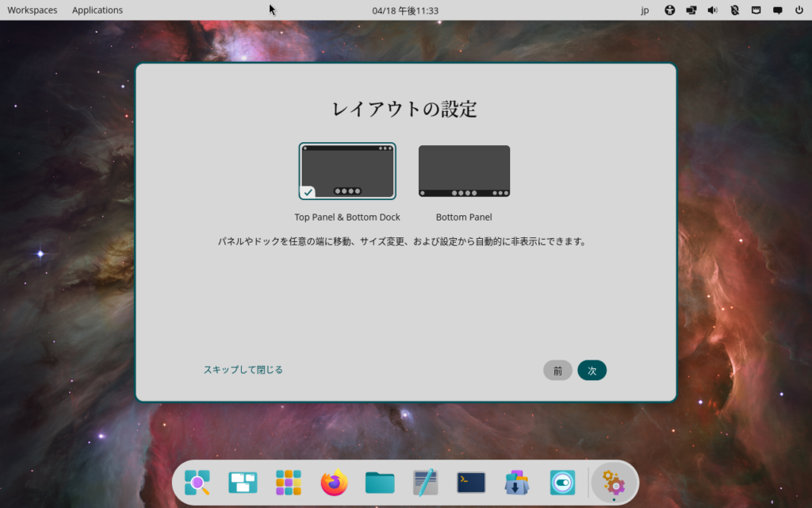Viewport: 812px width, 508px height.
Task: Launch the text editor from the dock
Action: click(x=425, y=483)
